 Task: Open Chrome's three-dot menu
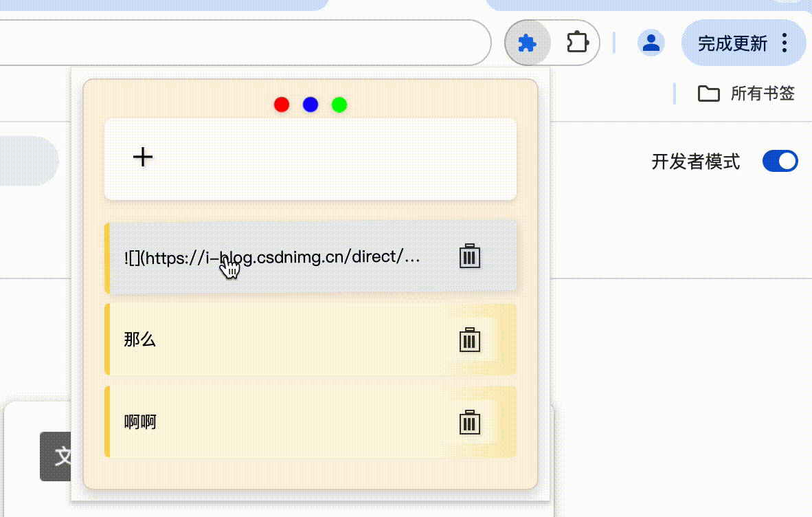pyautogui.click(x=785, y=43)
